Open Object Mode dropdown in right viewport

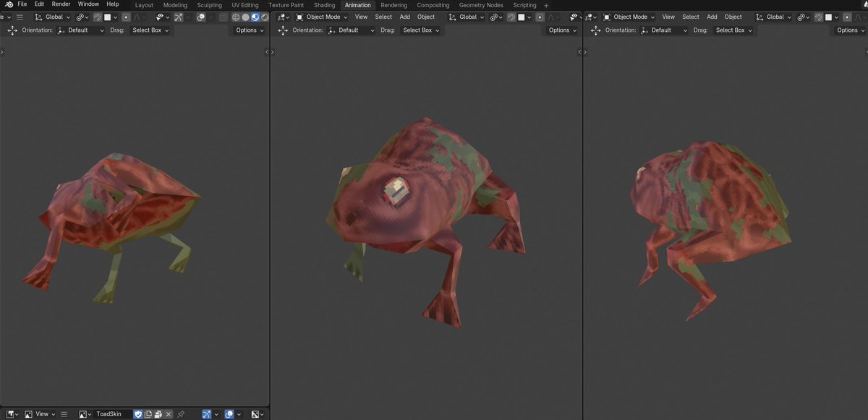pos(629,17)
